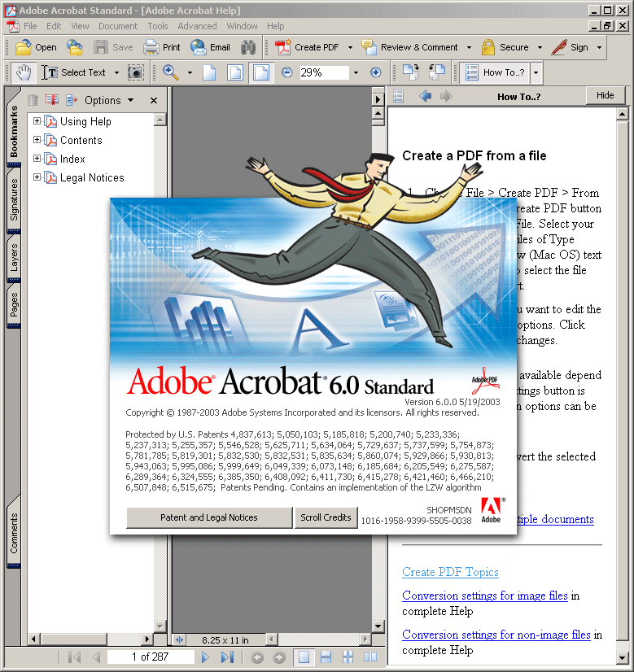This screenshot has width=634, height=672.
Task: Go to next page arrow
Action: pos(205,657)
